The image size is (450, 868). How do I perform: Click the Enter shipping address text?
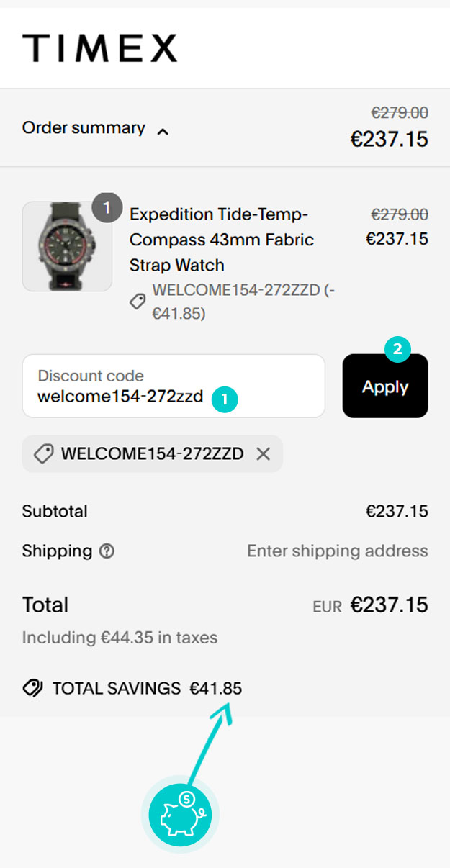338,551
